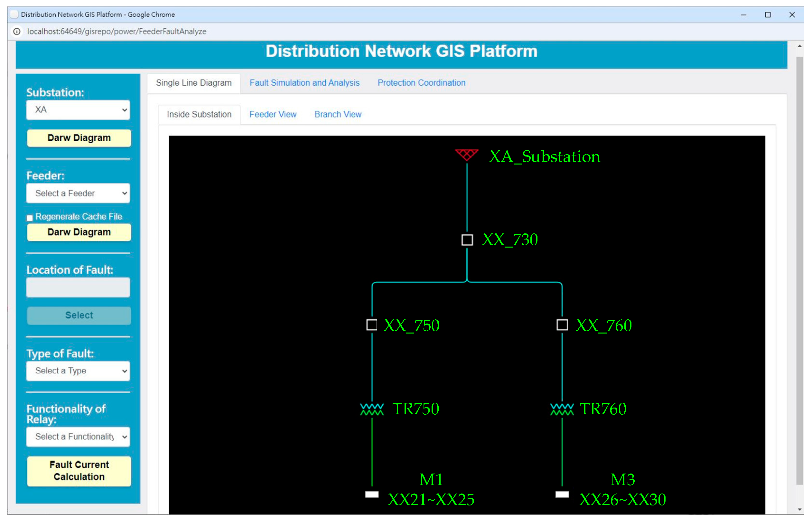Open the Substation dropdown showing XA
Image resolution: width=812 pixels, height=527 pixels.
click(78, 110)
